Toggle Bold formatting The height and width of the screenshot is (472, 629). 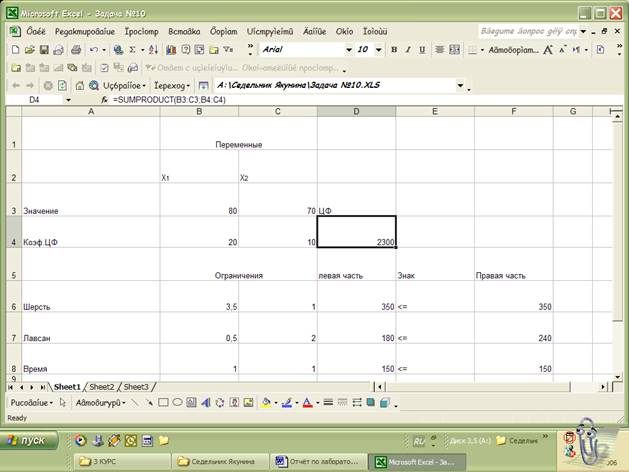coord(394,49)
